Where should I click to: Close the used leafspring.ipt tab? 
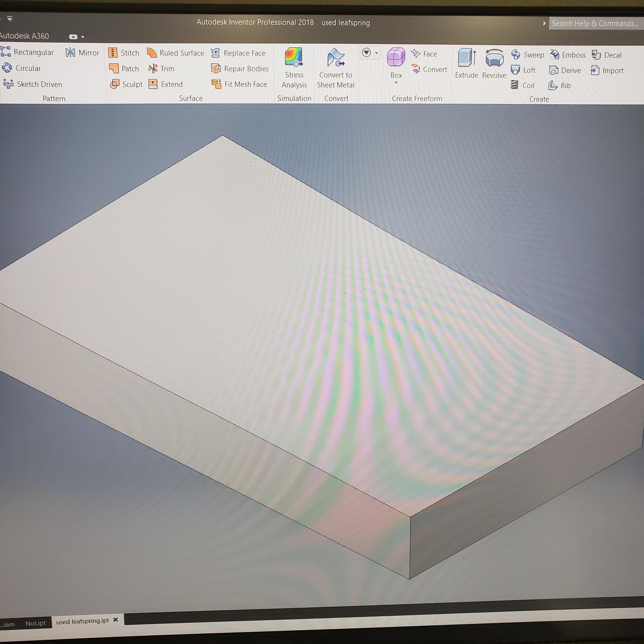[x=116, y=620]
